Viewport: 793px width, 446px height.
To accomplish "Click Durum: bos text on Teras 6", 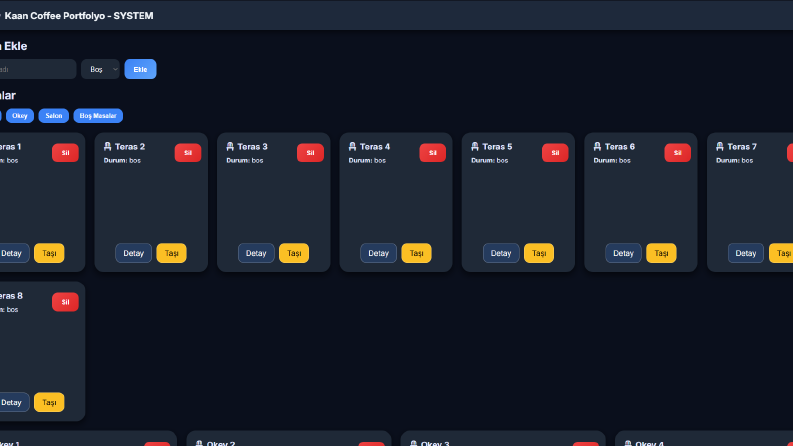I will 612,160.
